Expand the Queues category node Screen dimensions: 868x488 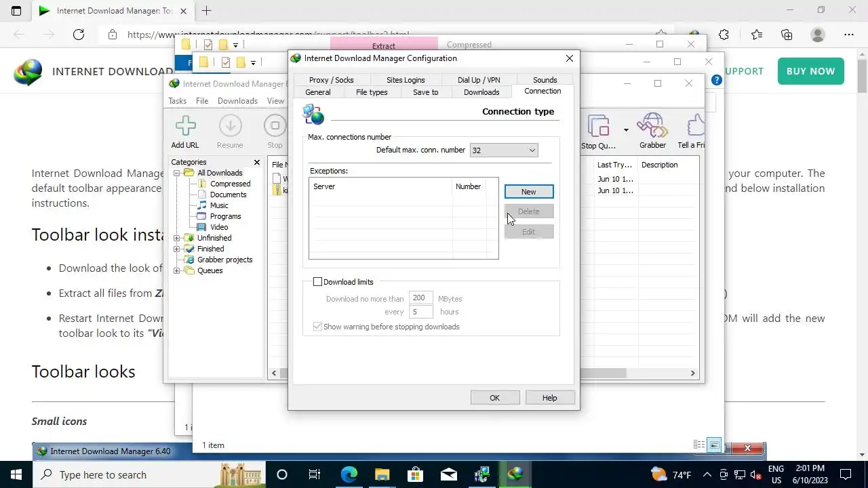click(177, 270)
